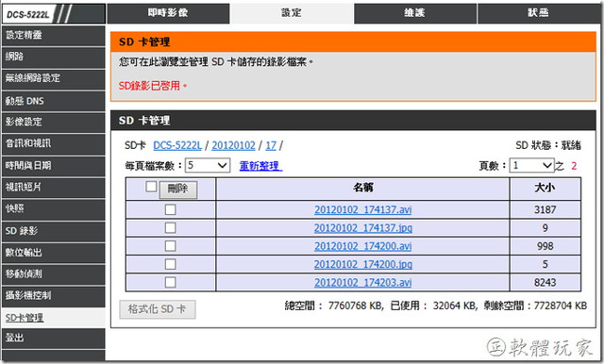Open file 20120102_174200.avi
604x364 pixels.
click(x=362, y=246)
